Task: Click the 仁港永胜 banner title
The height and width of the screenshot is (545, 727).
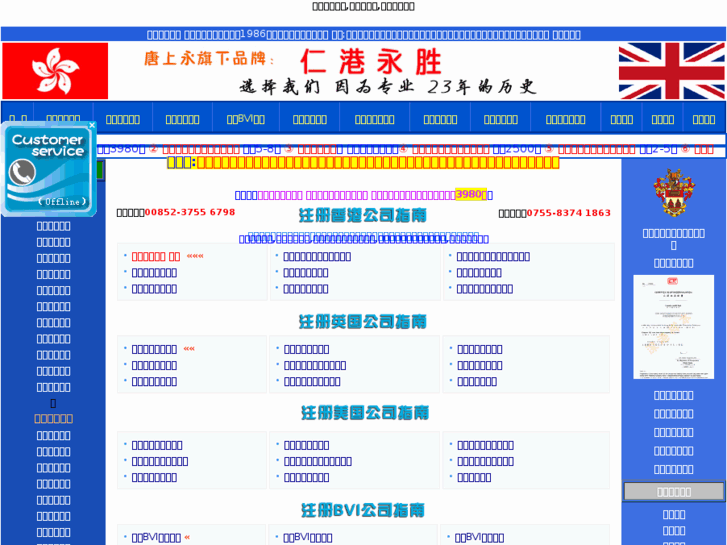Action: (x=371, y=62)
